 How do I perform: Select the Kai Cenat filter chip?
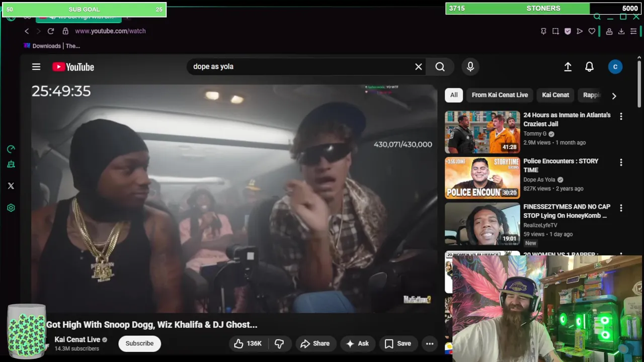tap(555, 95)
